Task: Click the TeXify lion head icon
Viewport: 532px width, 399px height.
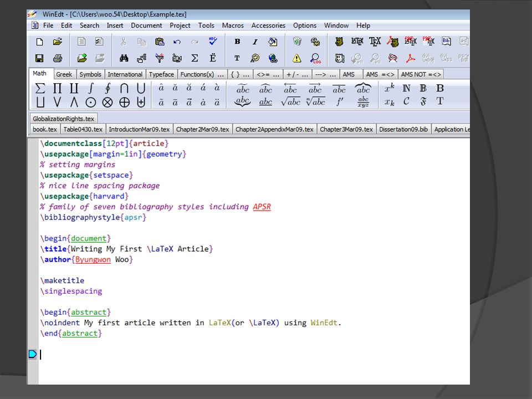Action: coord(339,42)
